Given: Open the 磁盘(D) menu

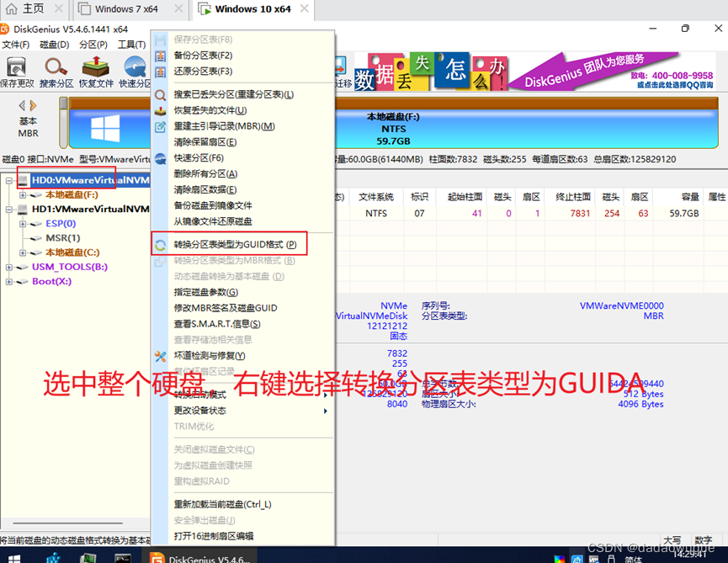Looking at the screenshot, I should pos(55,45).
